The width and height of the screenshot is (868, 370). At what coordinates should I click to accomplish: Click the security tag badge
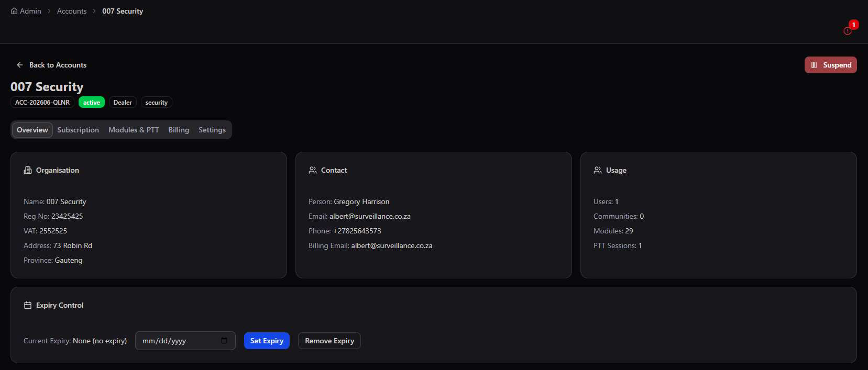157,103
